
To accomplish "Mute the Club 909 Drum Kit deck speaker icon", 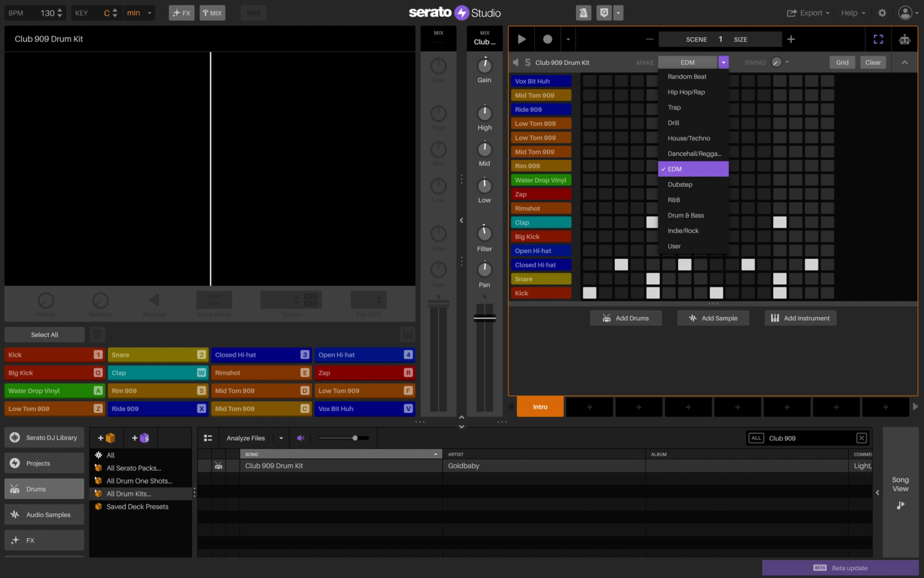I will pyautogui.click(x=515, y=62).
